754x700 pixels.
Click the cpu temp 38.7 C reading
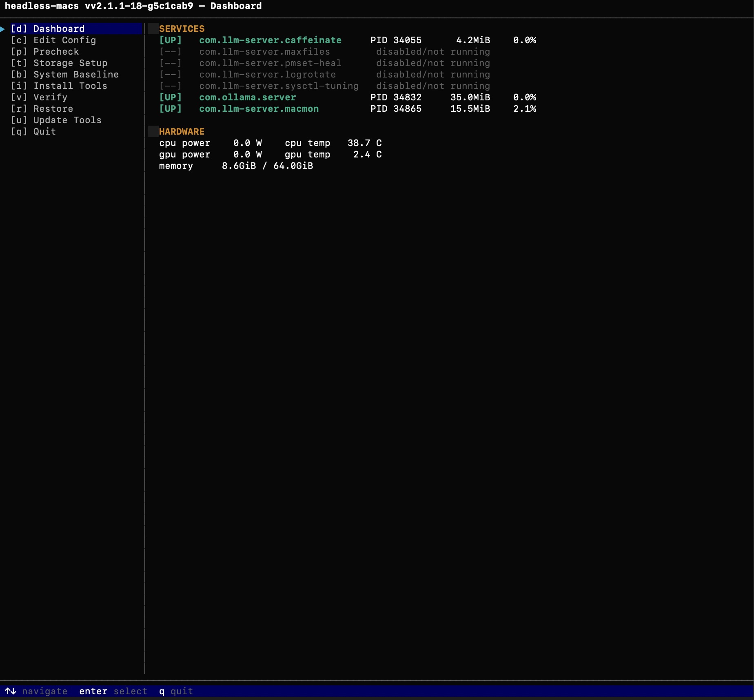(x=333, y=143)
